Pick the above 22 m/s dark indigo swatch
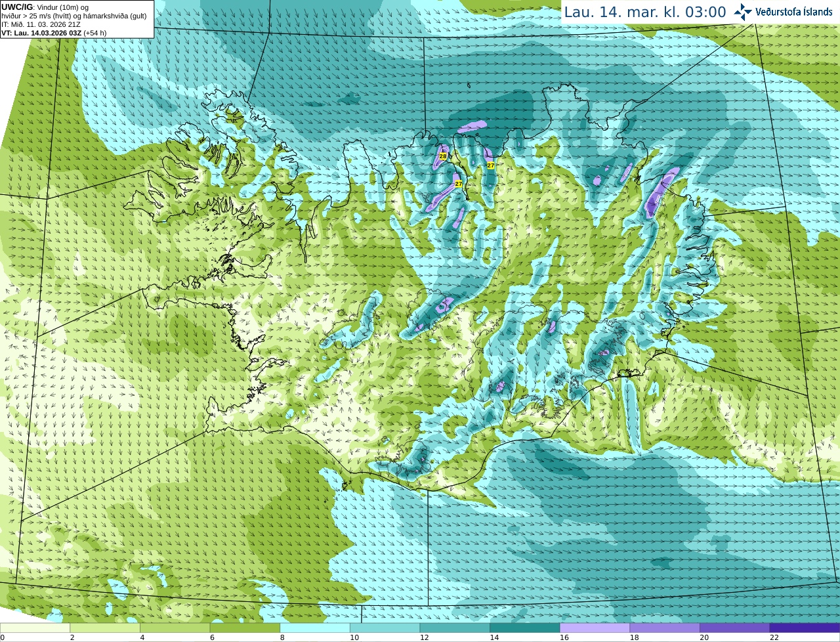The width and height of the screenshot is (840, 642). tap(805, 628)
